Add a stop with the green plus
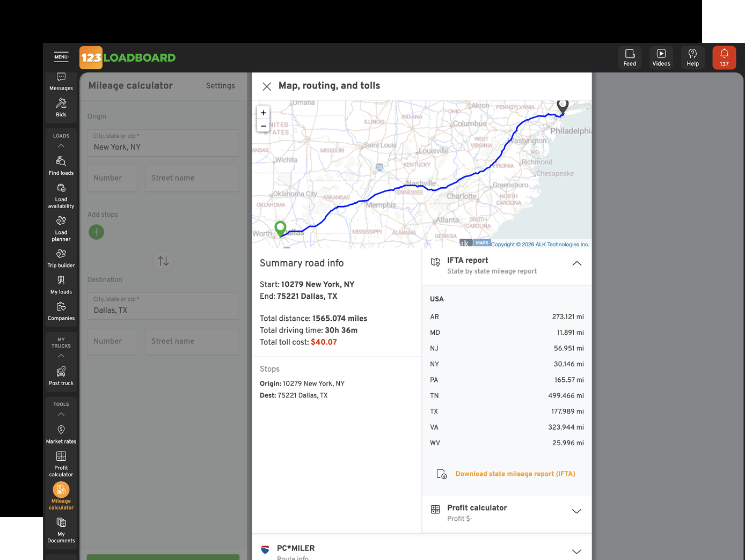Viewport: 745px width, 560px height. click(97, 232)
